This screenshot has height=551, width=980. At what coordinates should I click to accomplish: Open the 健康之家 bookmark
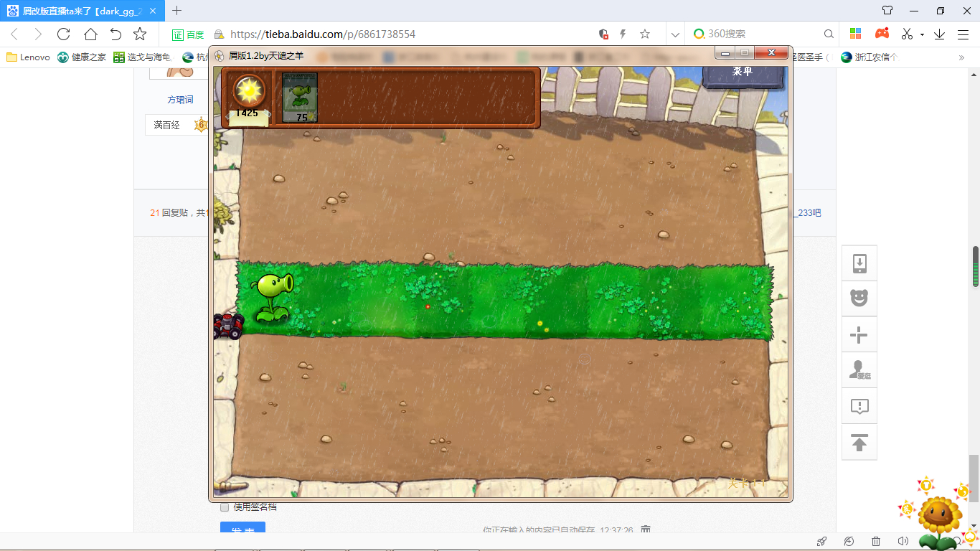point(82,57)
